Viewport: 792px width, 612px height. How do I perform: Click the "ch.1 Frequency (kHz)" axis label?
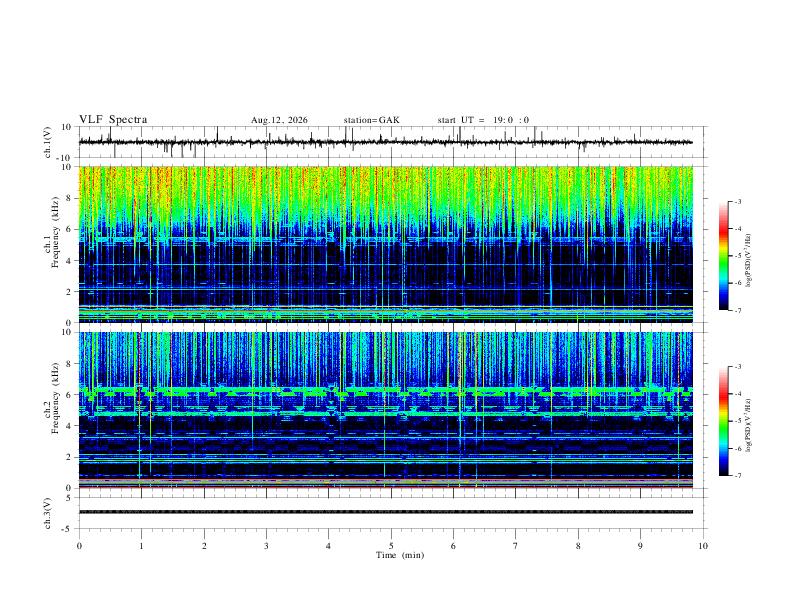click(x=53, y=244)
